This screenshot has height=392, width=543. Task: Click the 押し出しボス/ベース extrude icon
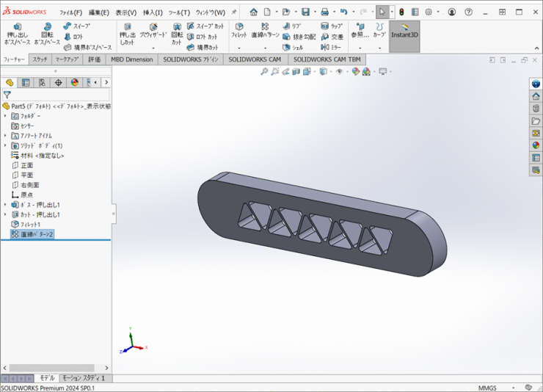[17, 29]
